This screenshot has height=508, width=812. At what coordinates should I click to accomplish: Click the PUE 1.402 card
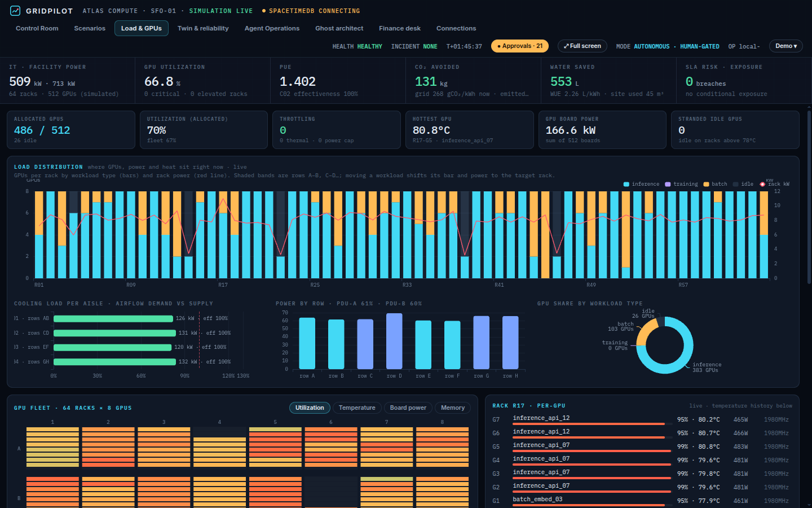pyautogui.click(x=338, y=81)
